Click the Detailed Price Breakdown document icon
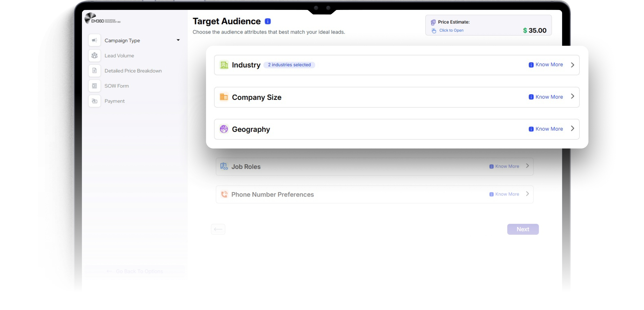Screen dimensions: 644x310 click(x=94, y=71)
